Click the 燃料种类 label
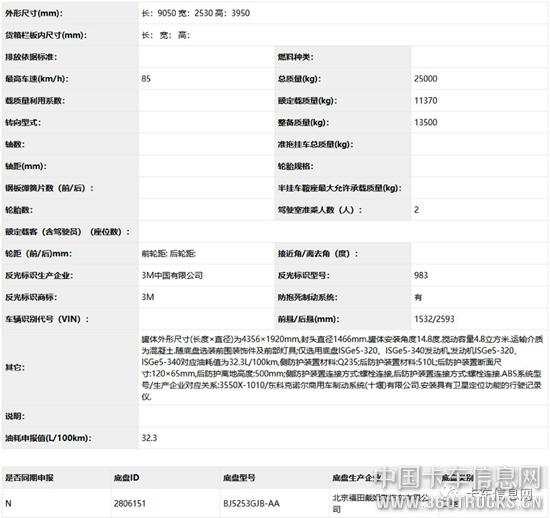Image resolution: width=550 pixels, height=518 pixels. coord(295,57)
